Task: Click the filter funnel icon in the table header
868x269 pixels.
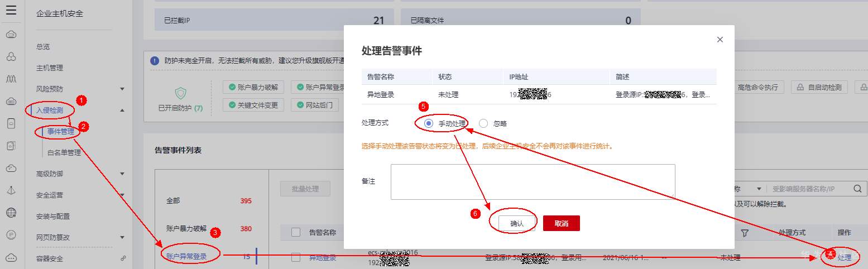Action: click(745, 232)
